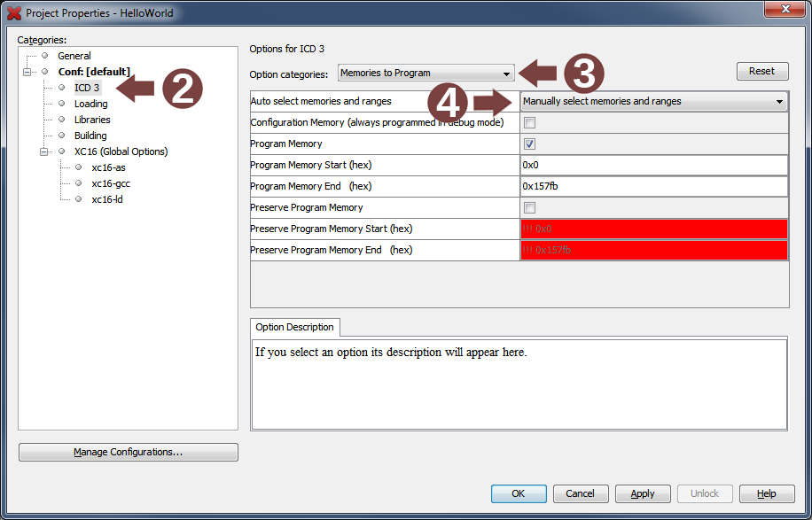Choose the xc16-gcc node

click(x=110, y=183)
